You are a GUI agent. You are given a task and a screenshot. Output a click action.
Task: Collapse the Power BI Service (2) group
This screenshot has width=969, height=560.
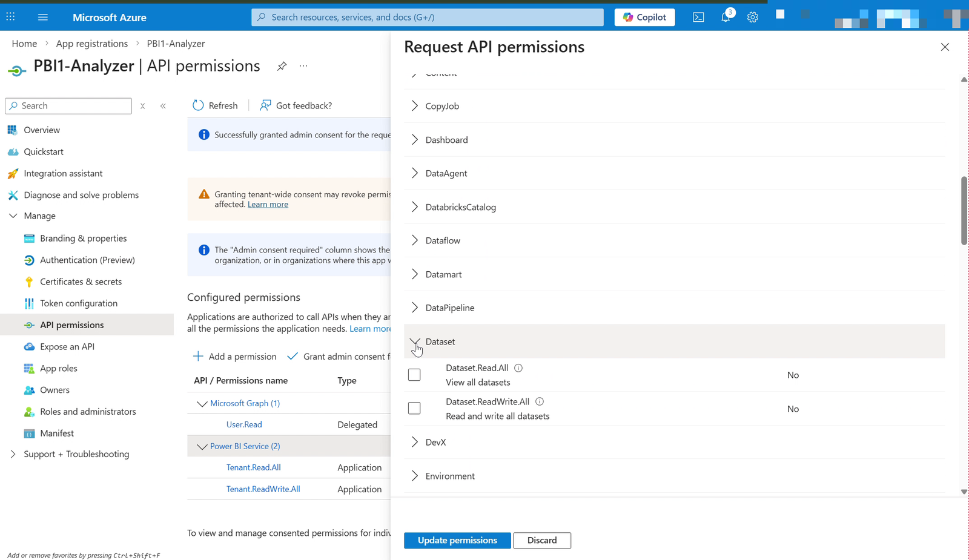tap(202, 447)
